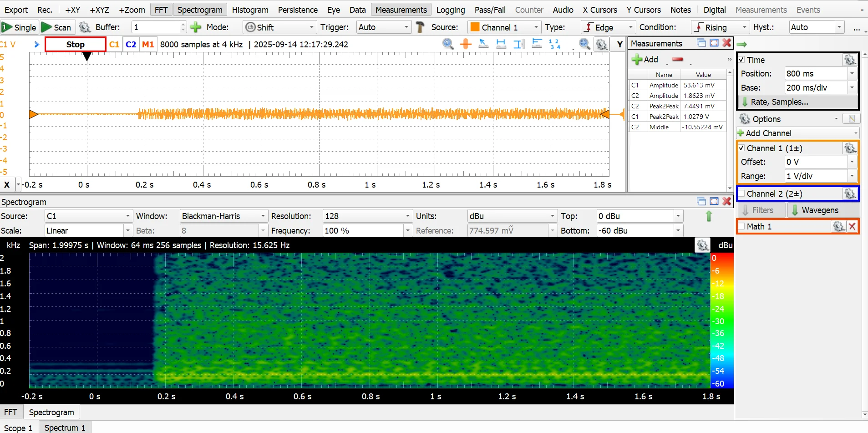Toggle the C1 channel button

pos(114,44)
